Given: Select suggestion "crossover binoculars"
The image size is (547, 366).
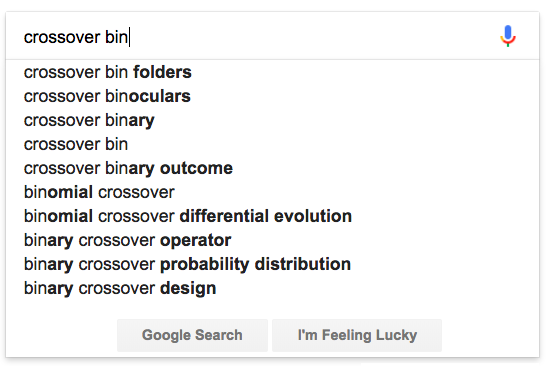Looking at the screenshot, I should [272, 96].
